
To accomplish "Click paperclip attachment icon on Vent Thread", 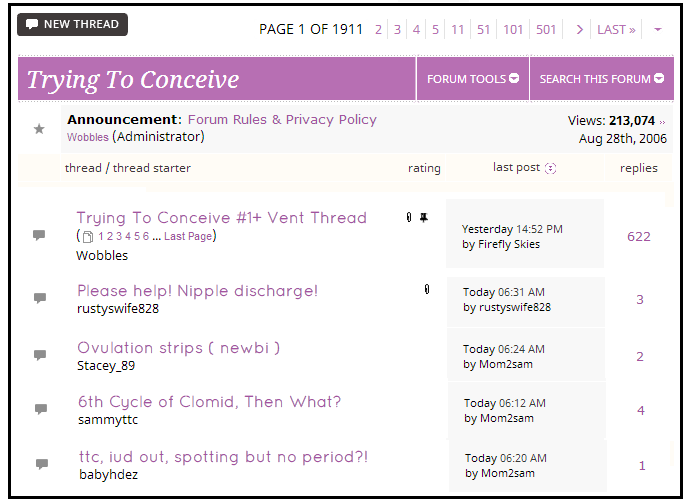I will (409, 217).
